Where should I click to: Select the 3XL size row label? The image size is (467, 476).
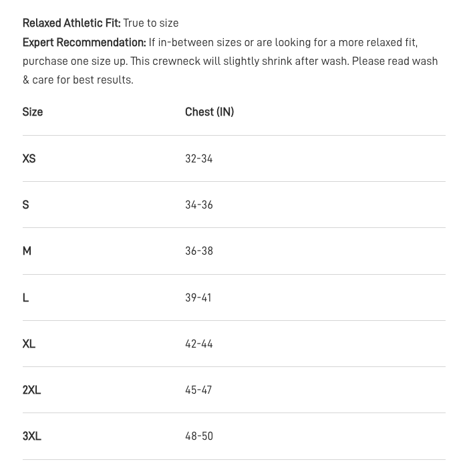pos(31,436)
